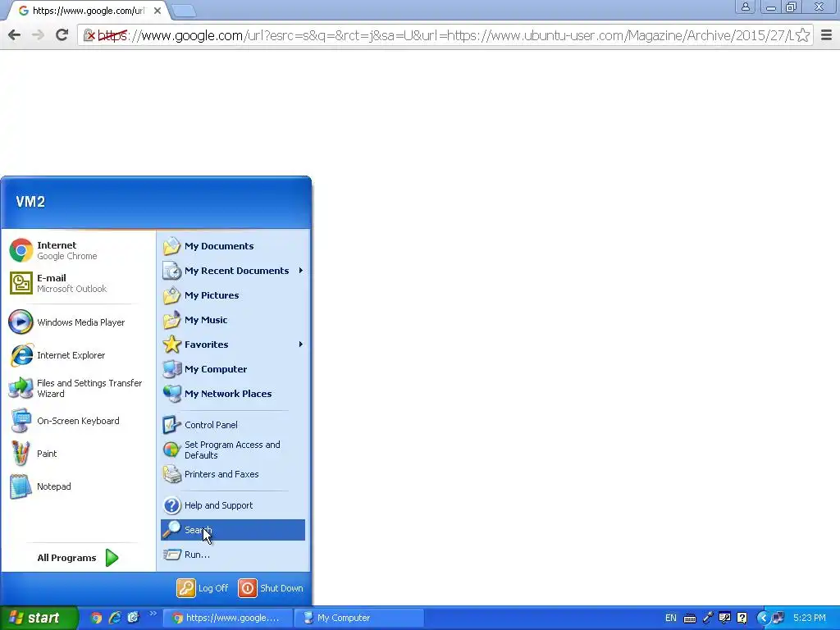This screenshot has height=630, width=840.
Task: Click keyboard icon in language bar
Action: click(690, 619)
